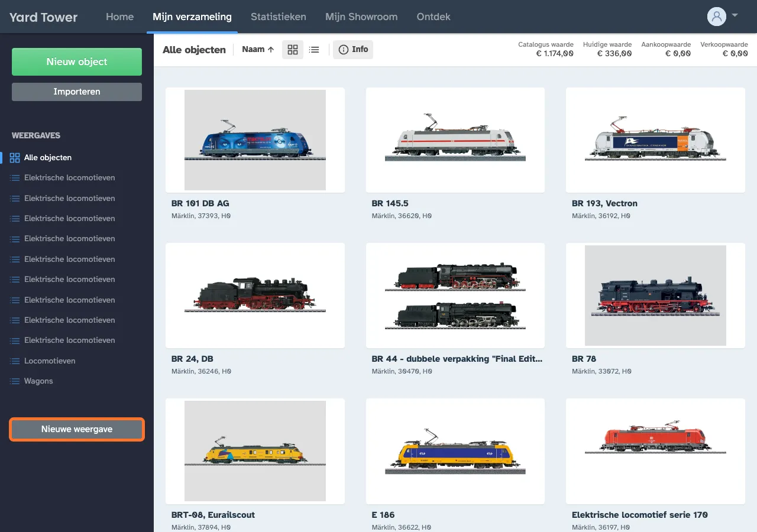Click the title 'BR 193, Vectron'

point(604,203)
